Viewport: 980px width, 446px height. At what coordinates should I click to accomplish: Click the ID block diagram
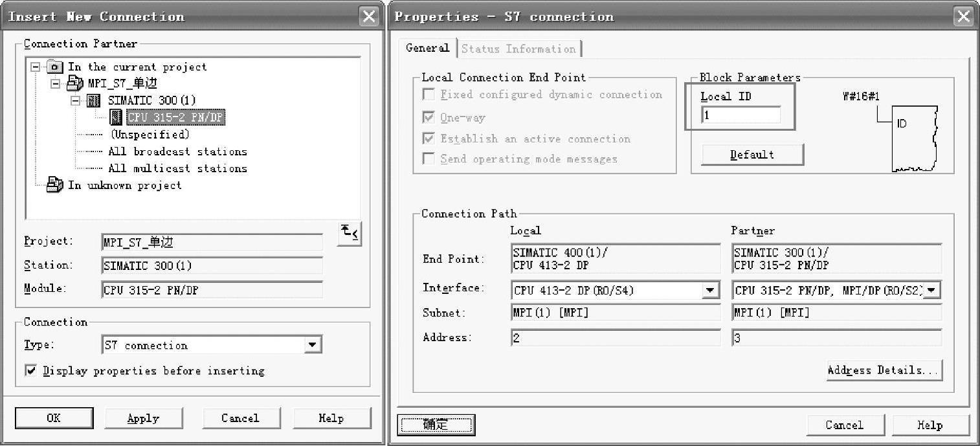[x=913, y=139]
